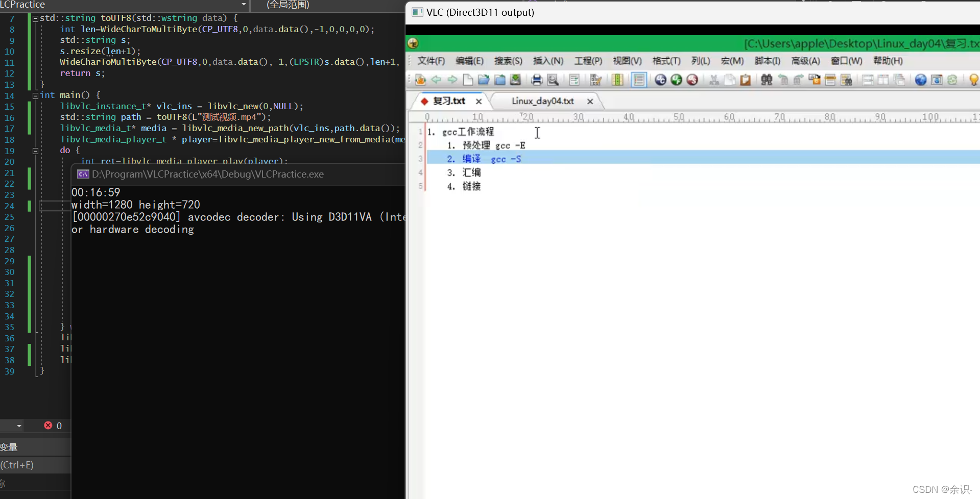Open the 列(L) menu
Image resolution: width=980 pixels, height=499 pixels.
701,61
